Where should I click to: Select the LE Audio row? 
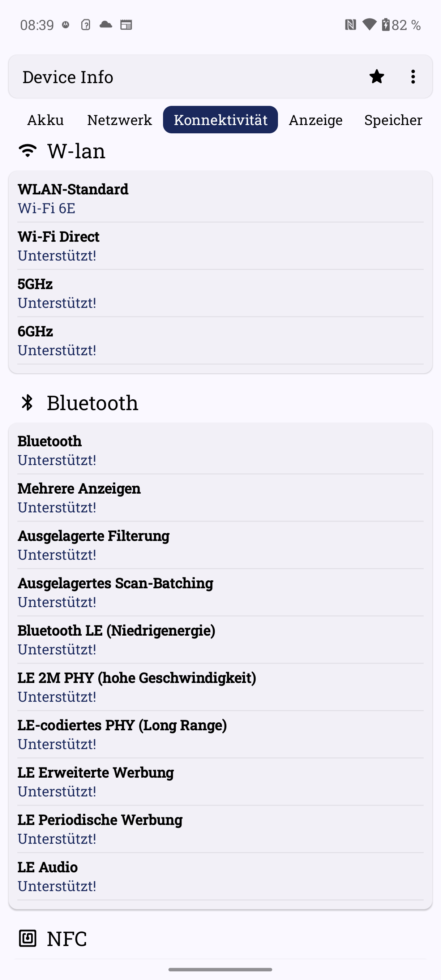[220, 876]
